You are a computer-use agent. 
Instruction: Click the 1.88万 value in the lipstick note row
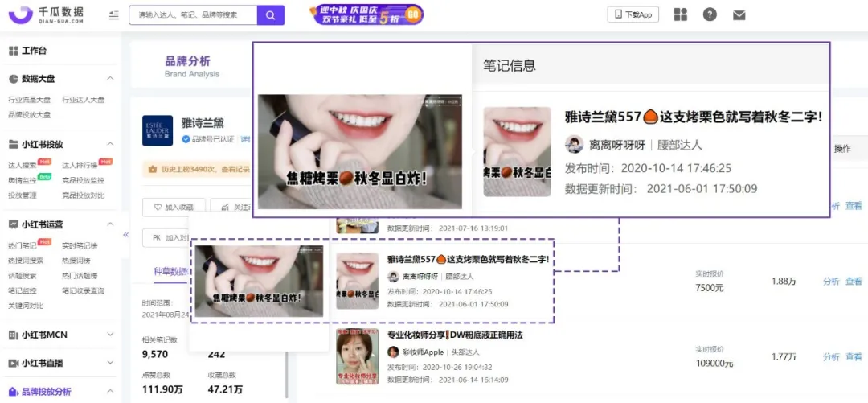(784, 281)
